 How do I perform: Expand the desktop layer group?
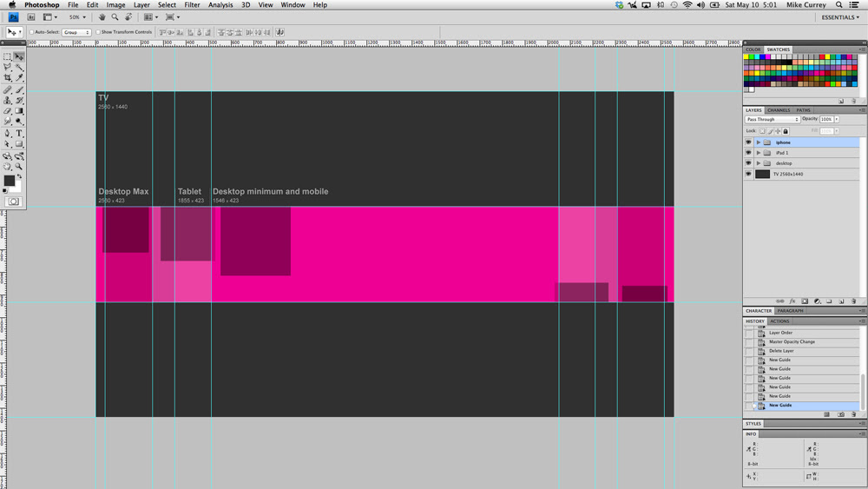759,163
